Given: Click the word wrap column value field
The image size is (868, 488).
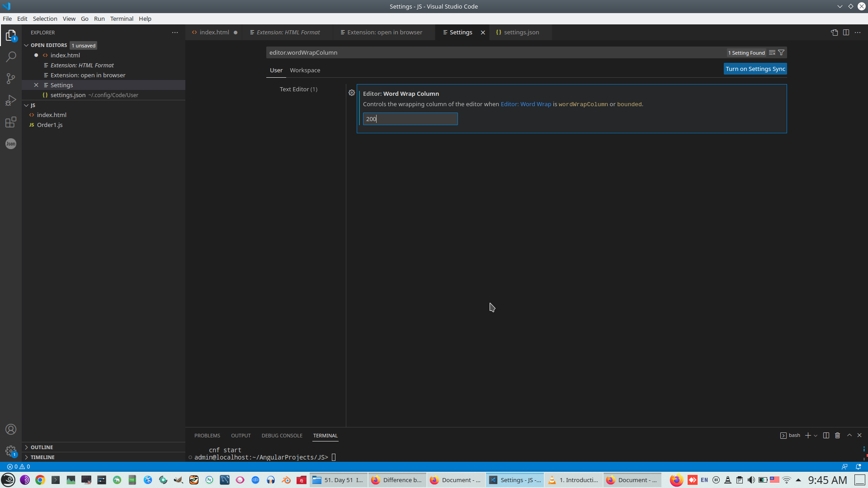Looking at the screenshot, I should pos(410,119).
